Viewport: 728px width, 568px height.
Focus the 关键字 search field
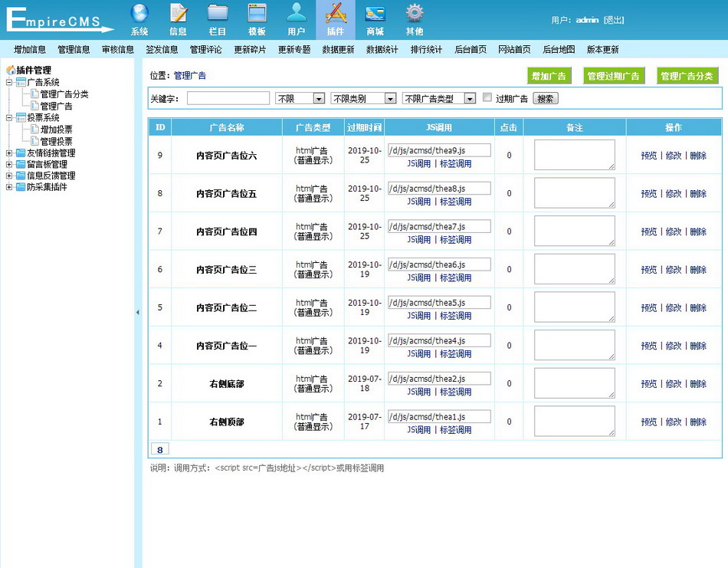coord(228,98)
